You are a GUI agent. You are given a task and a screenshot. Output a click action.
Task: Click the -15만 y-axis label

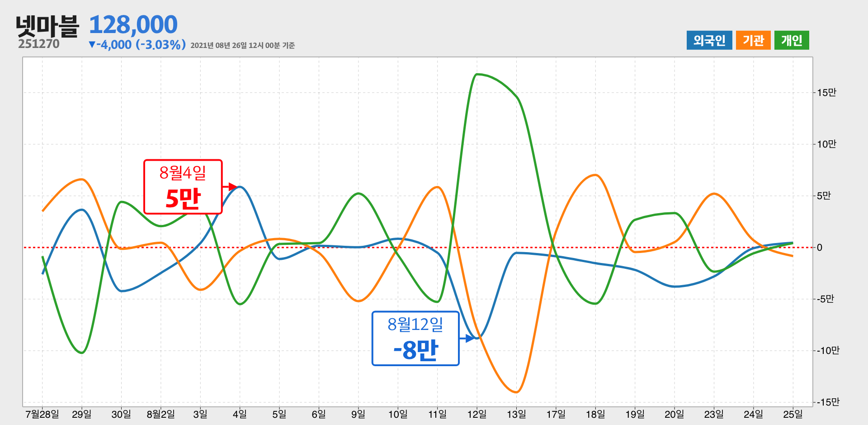pyautogui.click(x=828, y=402)
